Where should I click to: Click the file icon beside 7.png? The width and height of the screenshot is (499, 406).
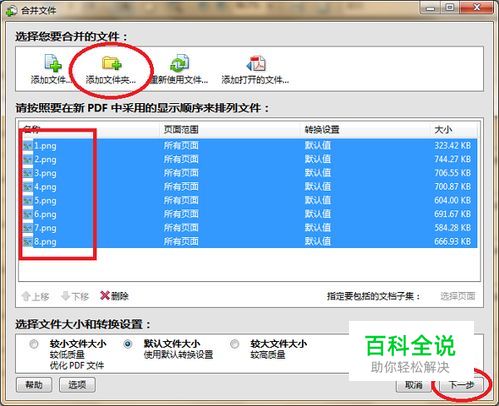pos(28,228)
